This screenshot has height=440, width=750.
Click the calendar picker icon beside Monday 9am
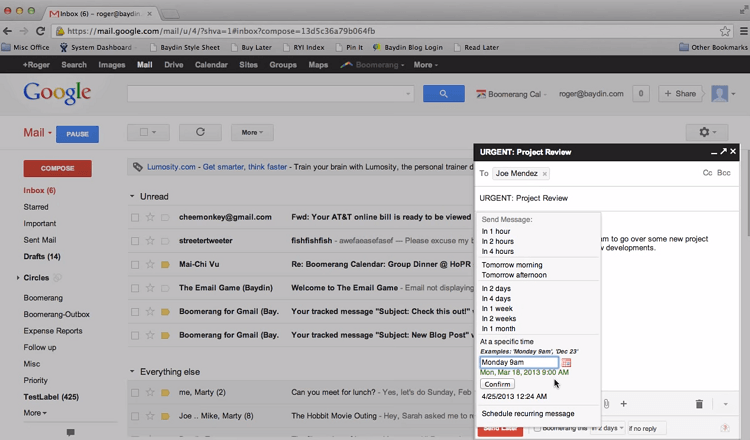(x=566, y=363)
